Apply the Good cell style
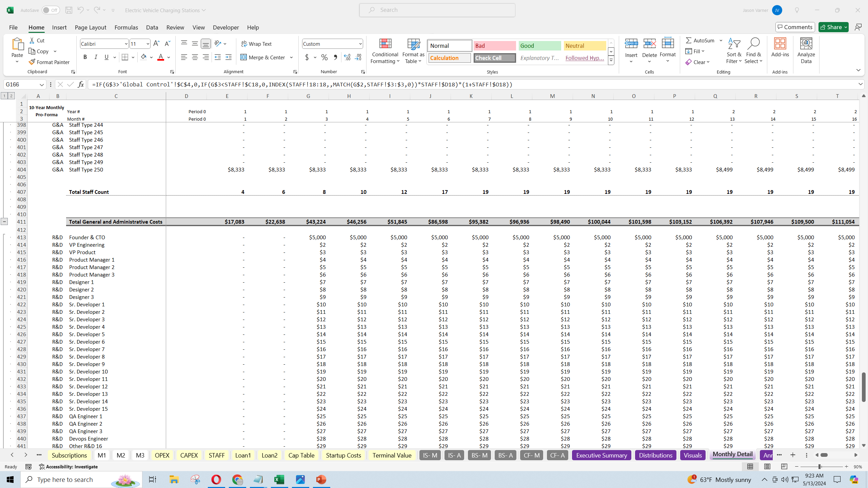 click(x=540, y=46)
